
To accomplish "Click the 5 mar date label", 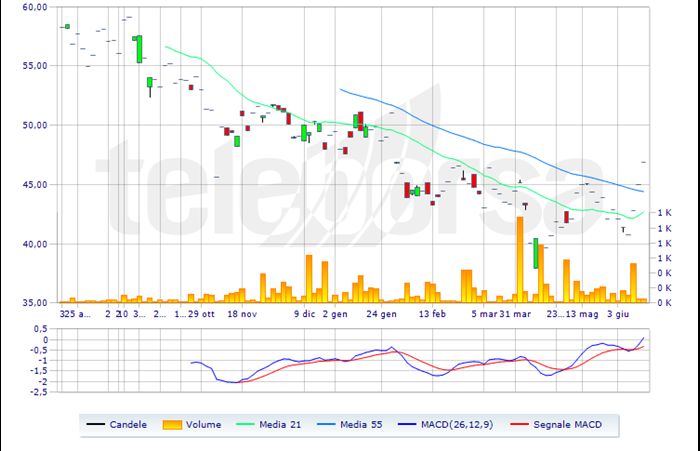I will tap(484, 314).
